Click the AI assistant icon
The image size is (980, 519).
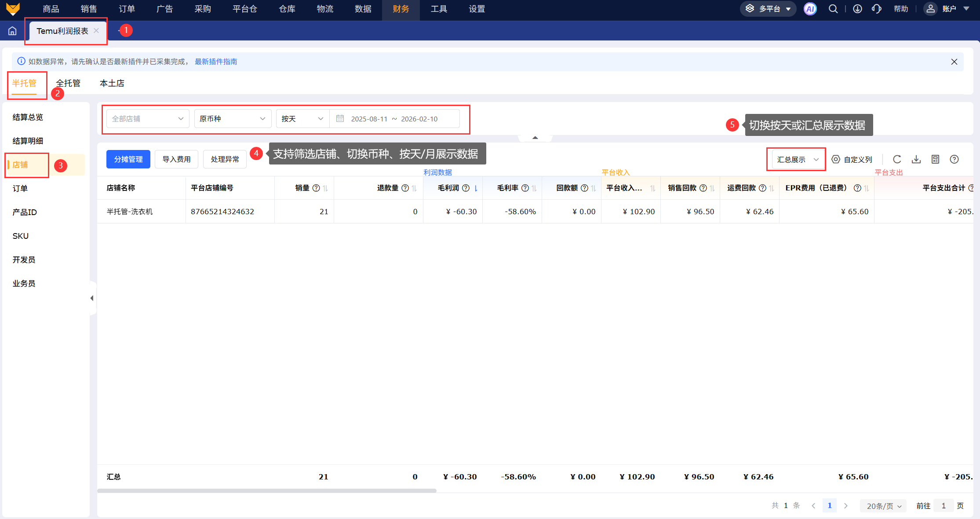tap(810, 9)
